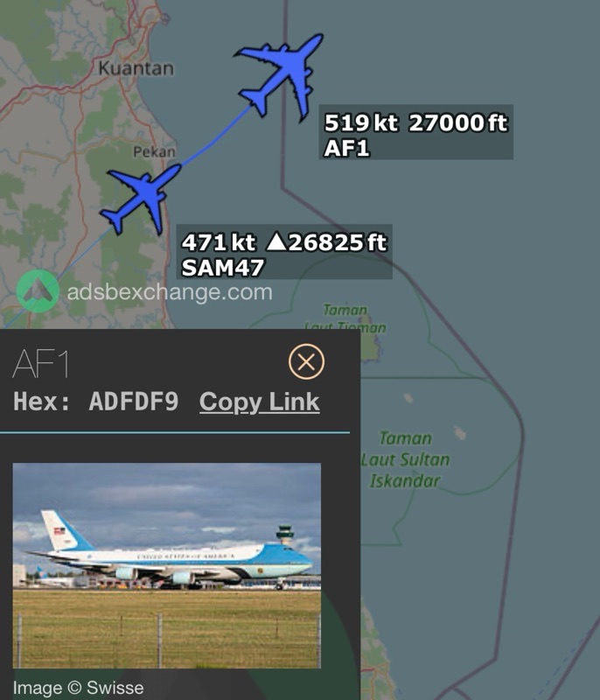
Task: Click the Taman Laut Tioman label
Action: [x=345, y=318]
